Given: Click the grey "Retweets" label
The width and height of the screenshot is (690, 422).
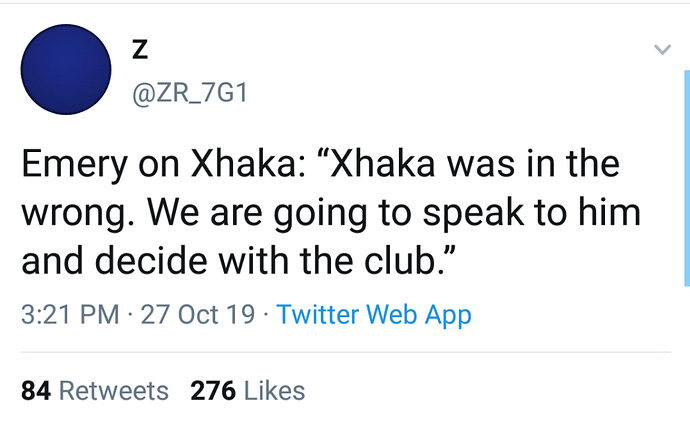Looking at the screenshot, I should (114, 391).
